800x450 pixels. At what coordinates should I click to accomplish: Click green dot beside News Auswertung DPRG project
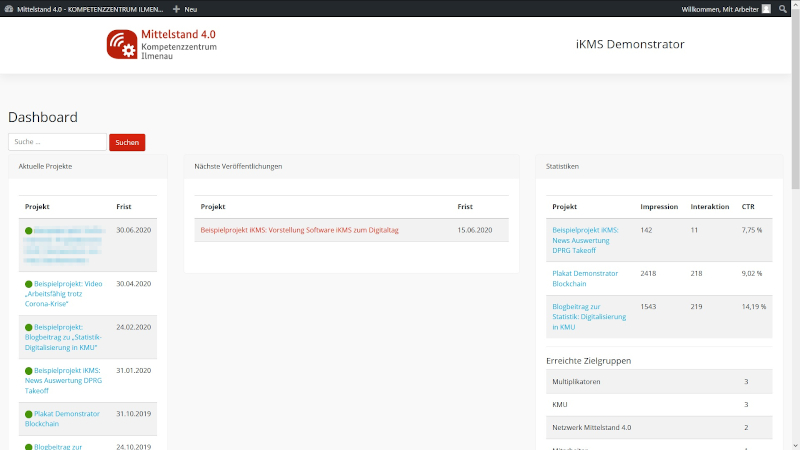pos(29,370)
